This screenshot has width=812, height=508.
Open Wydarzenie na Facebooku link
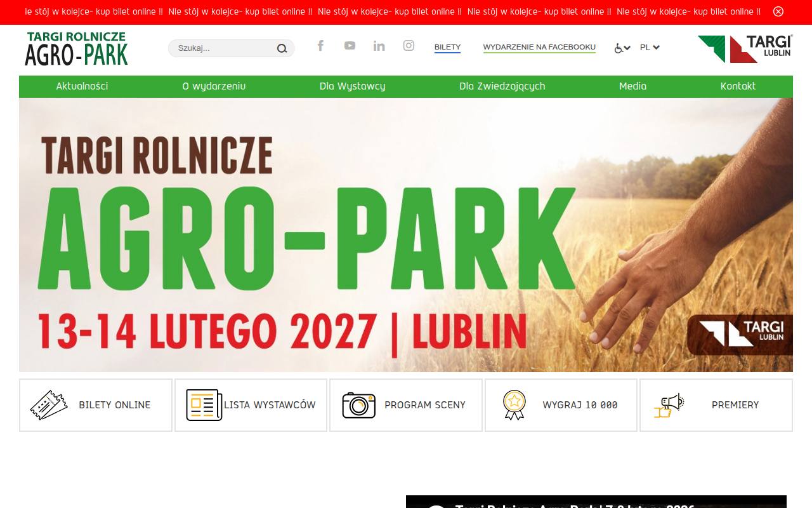pyautogui.click(x=539, y=48)
